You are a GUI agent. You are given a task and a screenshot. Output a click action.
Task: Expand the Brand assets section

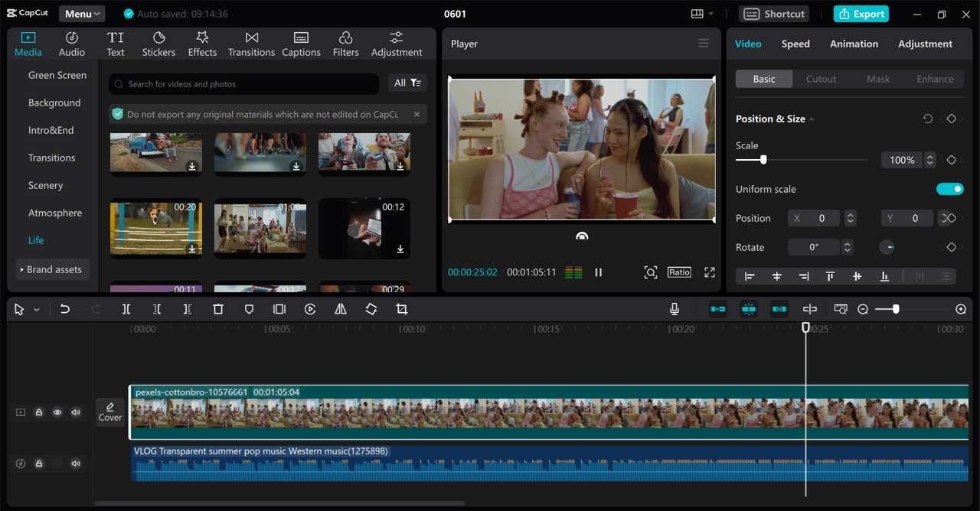(x=53, y=269)
